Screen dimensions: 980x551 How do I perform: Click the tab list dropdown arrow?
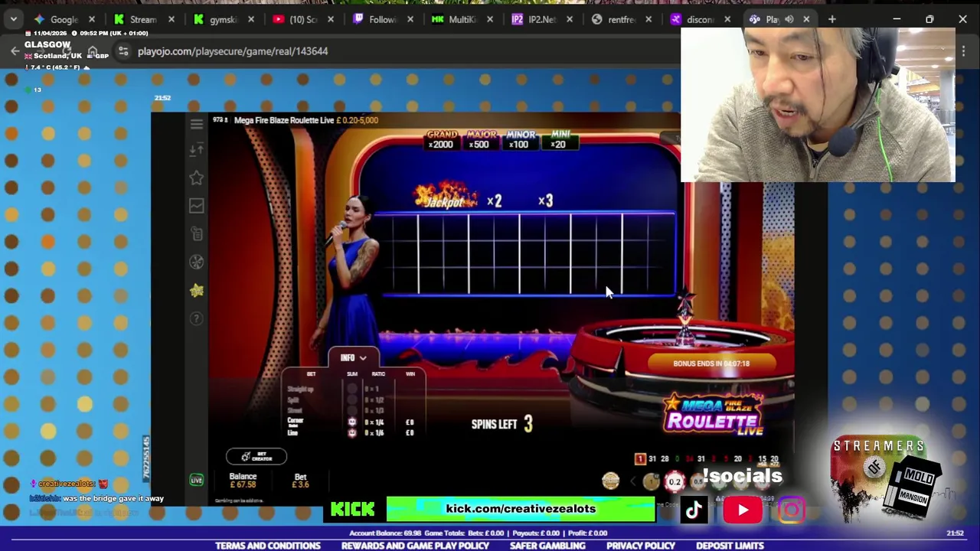[13, 19]
